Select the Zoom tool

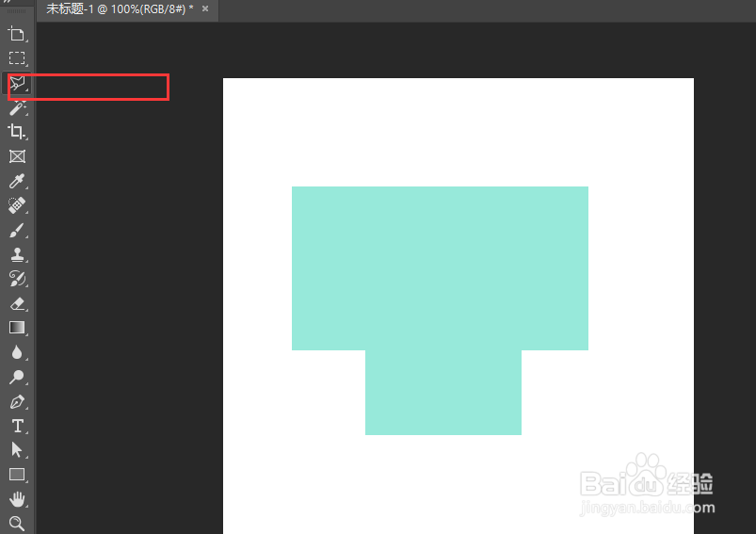[17, 524]
